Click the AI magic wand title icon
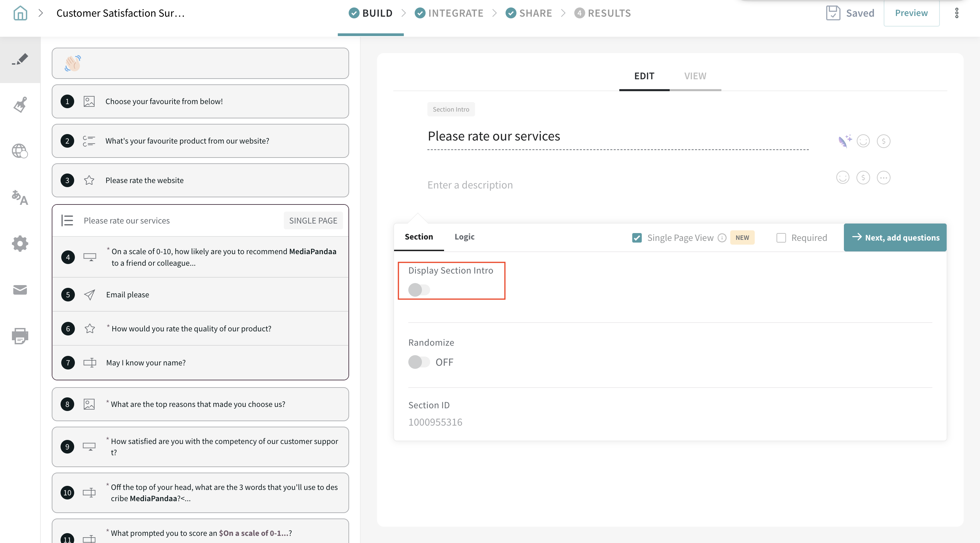This screenshot has width=980, height=543. point(844,141)
